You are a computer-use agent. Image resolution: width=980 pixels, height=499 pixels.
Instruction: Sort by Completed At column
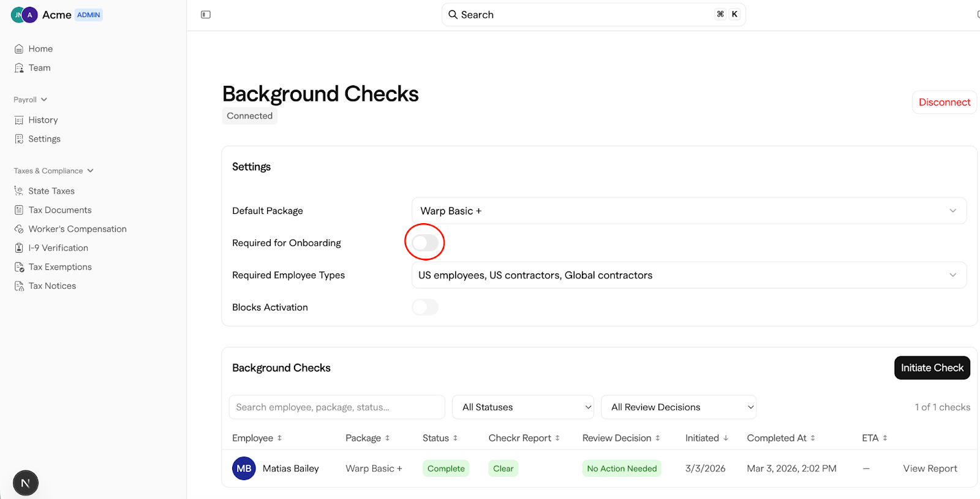pos(781,438)
